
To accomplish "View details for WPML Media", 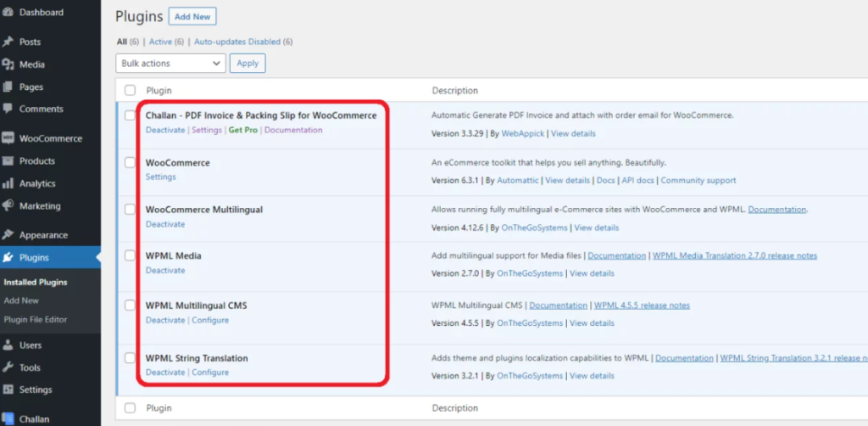I will (x=592, y=273).
